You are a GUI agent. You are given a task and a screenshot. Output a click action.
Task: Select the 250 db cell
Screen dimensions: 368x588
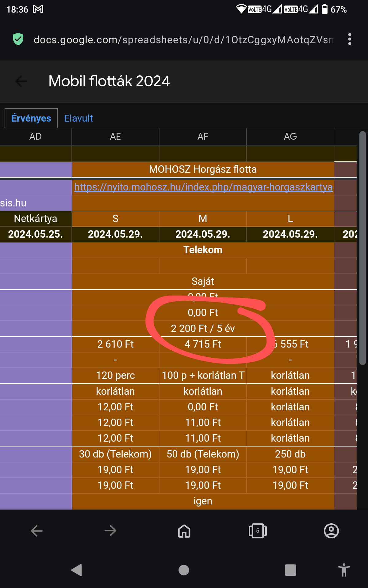(290, 454)
